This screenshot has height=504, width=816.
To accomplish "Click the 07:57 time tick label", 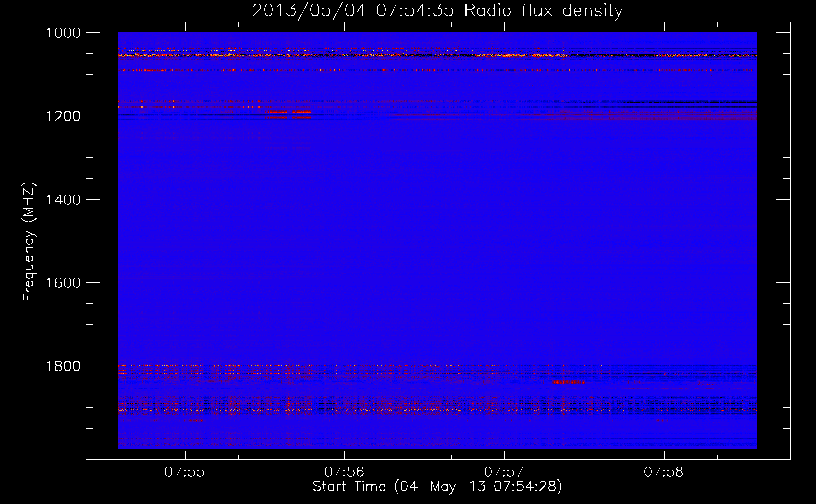I will (x=504, y=472).
